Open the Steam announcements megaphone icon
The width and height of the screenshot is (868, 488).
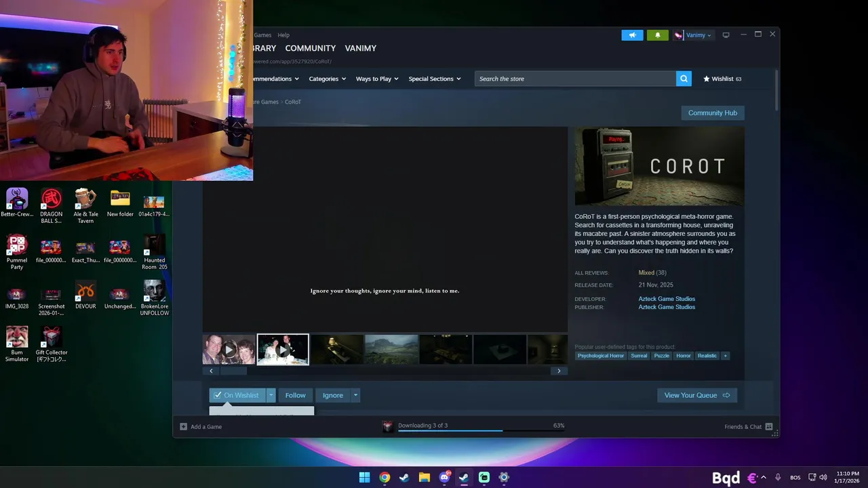click(x=632, y=35)
